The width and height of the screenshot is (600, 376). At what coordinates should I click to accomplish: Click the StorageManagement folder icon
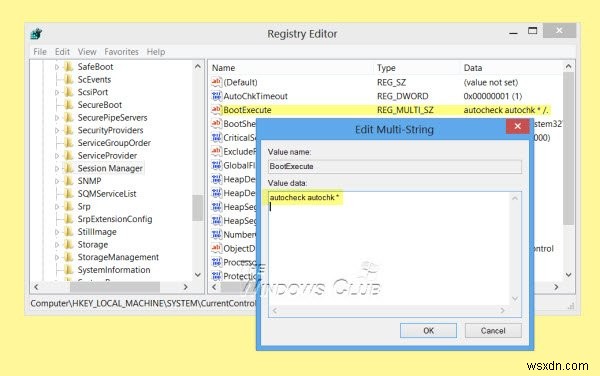tap(69, 257)
